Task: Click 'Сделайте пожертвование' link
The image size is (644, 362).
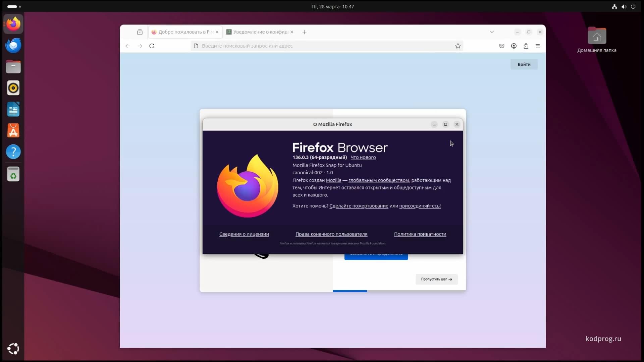Action: 359,206
